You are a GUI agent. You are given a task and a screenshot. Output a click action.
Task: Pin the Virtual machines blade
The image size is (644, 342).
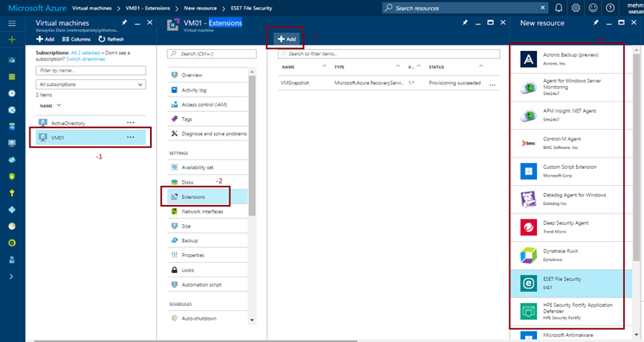click(x=124, y=22)
